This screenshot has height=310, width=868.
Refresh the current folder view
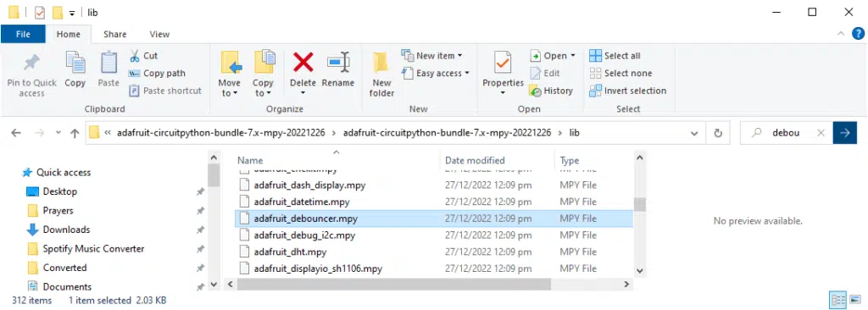[719, 133]
